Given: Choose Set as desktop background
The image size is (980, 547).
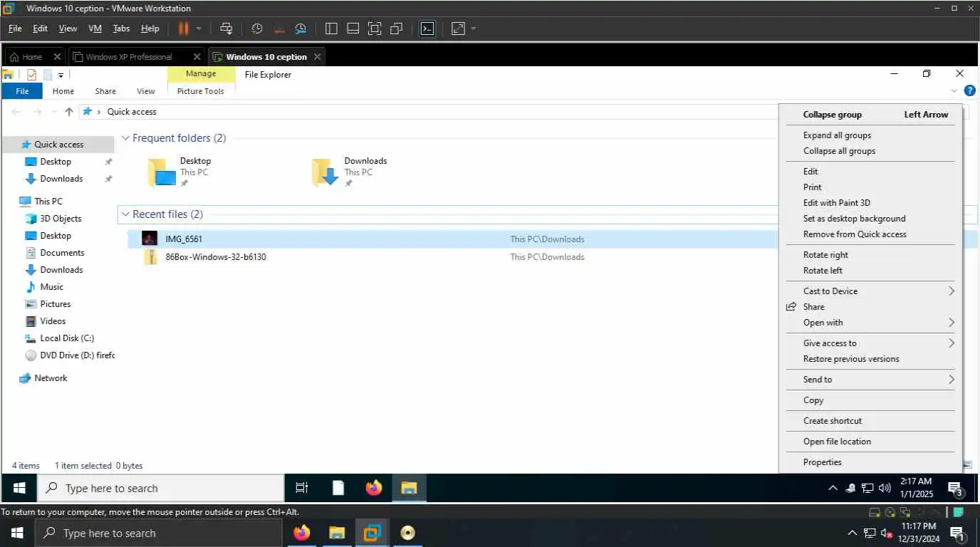Looking at the screenshot, I should (854, 219).
